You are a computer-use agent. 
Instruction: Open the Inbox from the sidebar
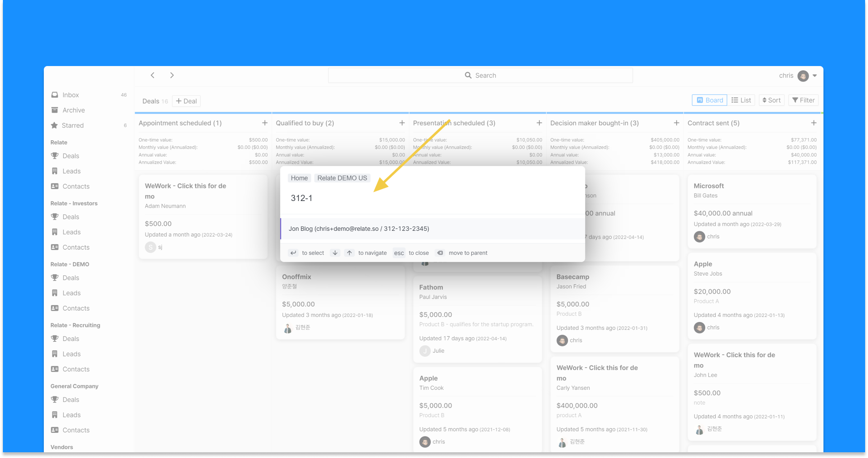[x=89, y=95]
